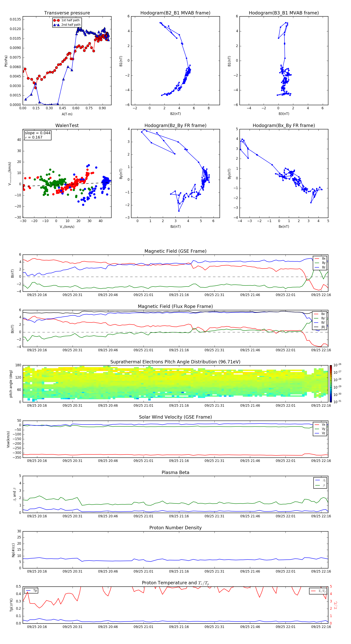Select the Bx' entry in flux rope legend
Screen dimensions: 351x644
[320, 314]
